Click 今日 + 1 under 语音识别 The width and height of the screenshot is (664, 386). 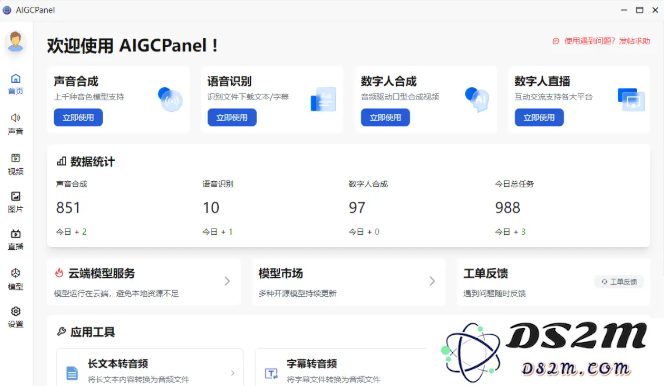(217, 232)
